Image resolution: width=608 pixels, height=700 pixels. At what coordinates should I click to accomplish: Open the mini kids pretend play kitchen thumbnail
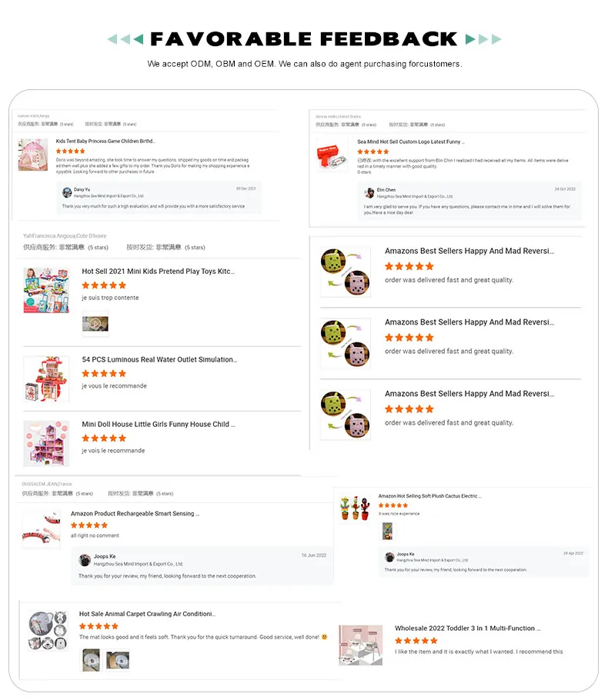coord(46,290)
